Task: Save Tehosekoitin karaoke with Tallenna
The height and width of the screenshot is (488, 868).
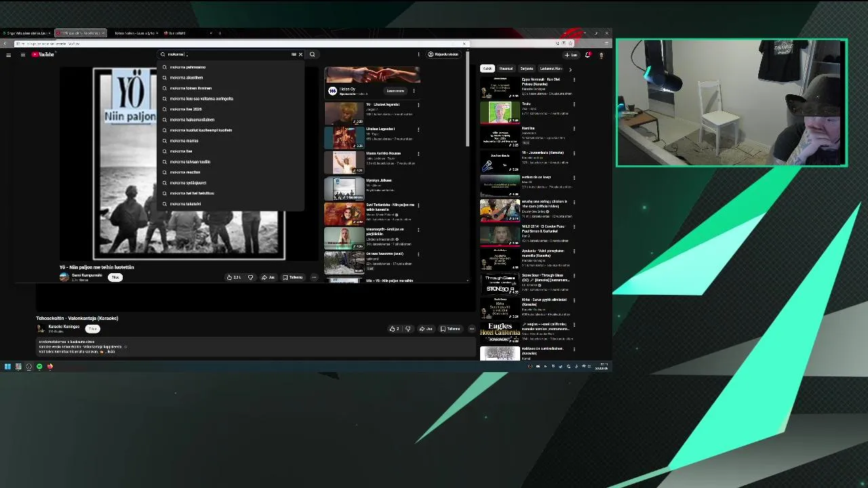Action: pyautogui.click(x=450, y=329)
